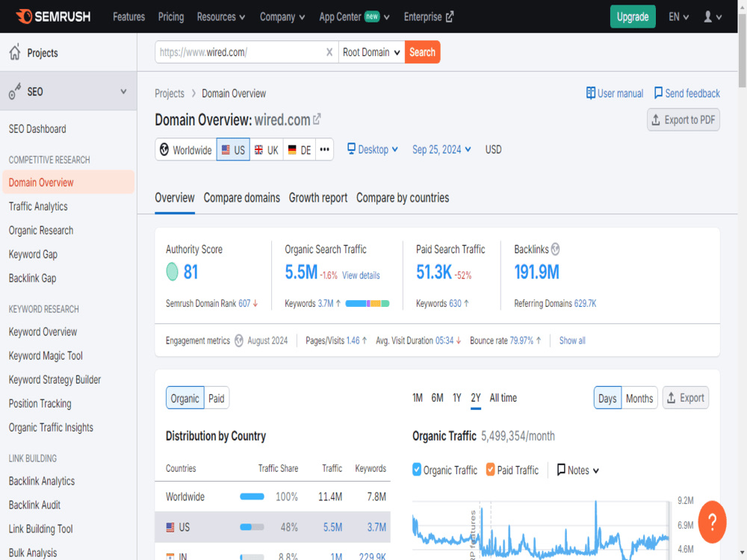Click the Projects home icon
Viewport: 747px width, 560px height.
(x=15, y=52)
